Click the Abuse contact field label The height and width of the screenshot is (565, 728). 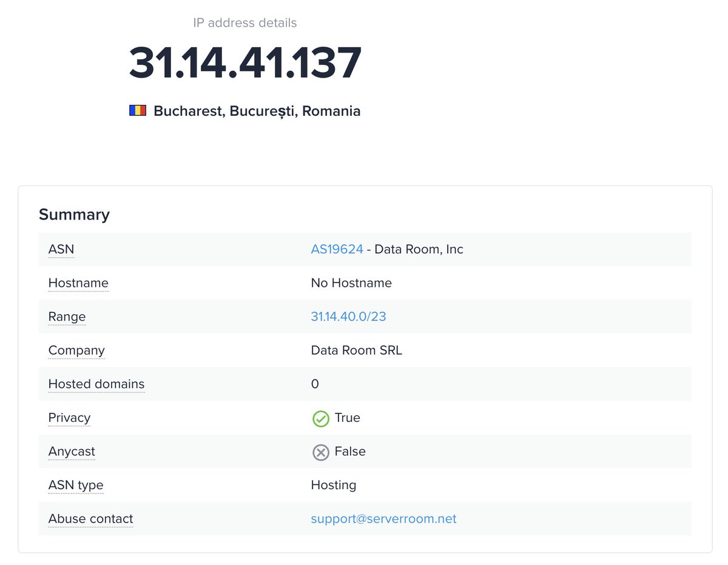[x=90, y=519]
